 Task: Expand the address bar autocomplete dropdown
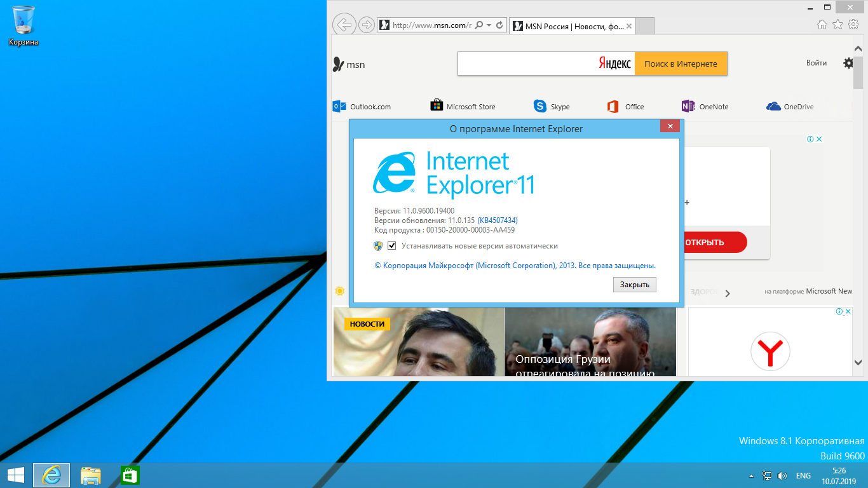[489, 25]
